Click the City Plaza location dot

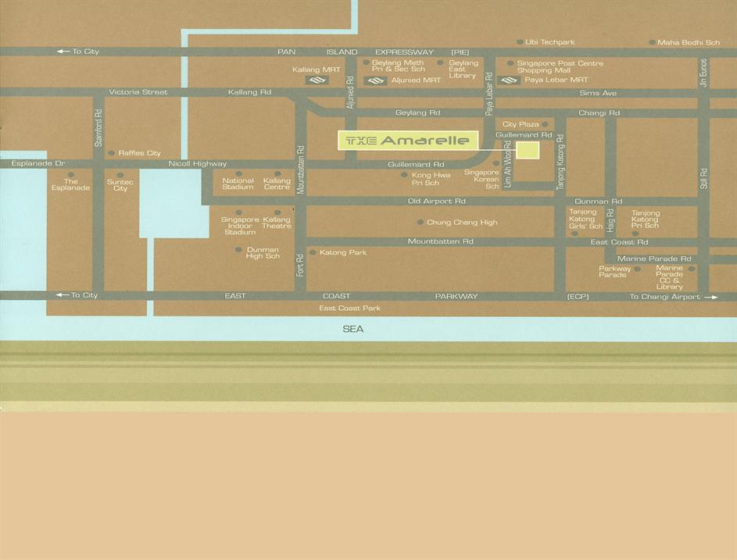pyautogui.click(x=545, y=124)
